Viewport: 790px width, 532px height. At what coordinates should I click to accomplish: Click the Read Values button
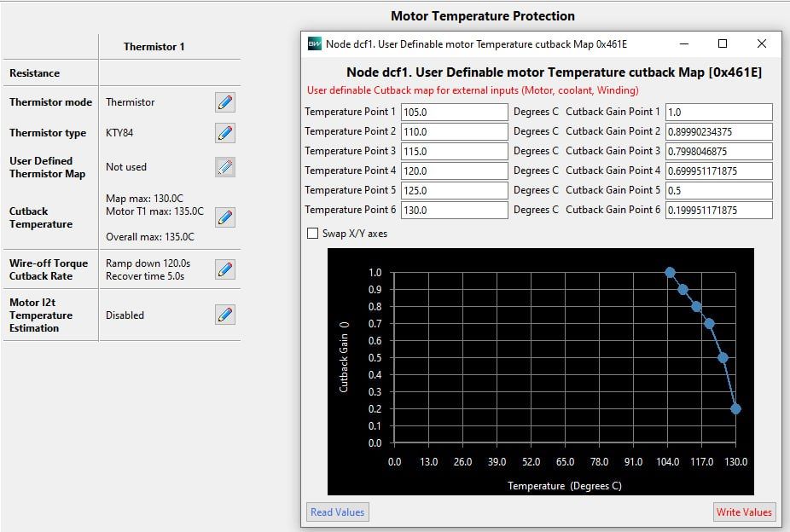[x=338, y=512]
